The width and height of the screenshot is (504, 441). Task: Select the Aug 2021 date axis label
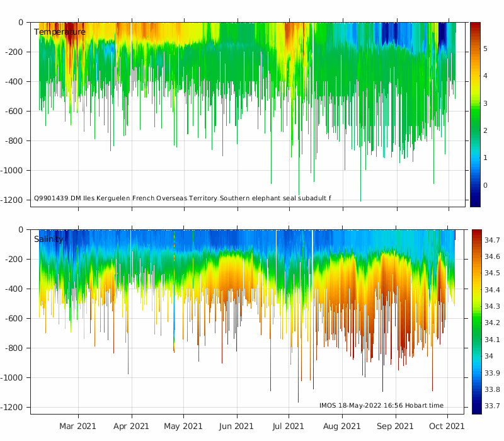click(x=341, y=427)
